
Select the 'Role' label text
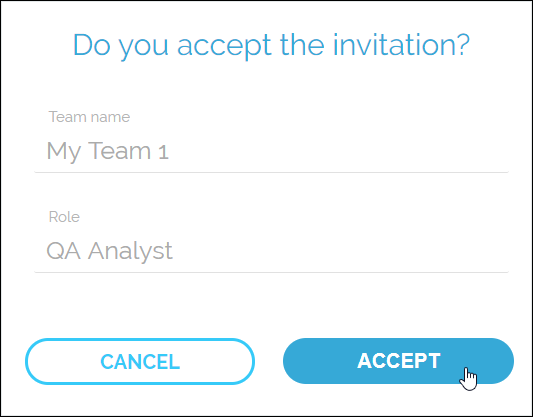(x=64, y=217)
